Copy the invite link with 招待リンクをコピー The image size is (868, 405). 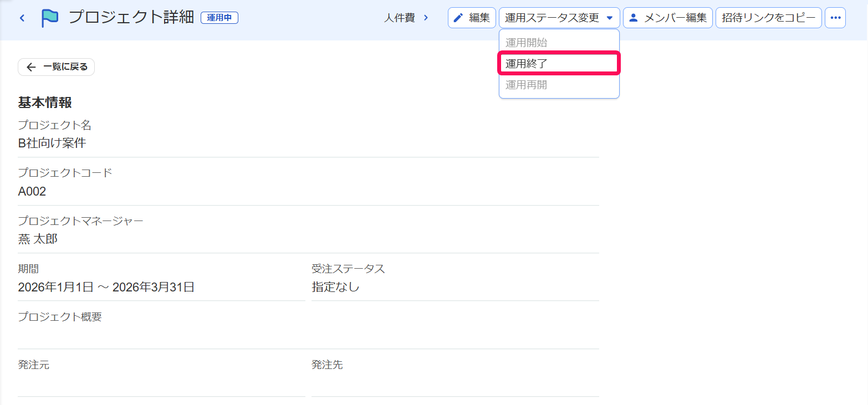769,18
